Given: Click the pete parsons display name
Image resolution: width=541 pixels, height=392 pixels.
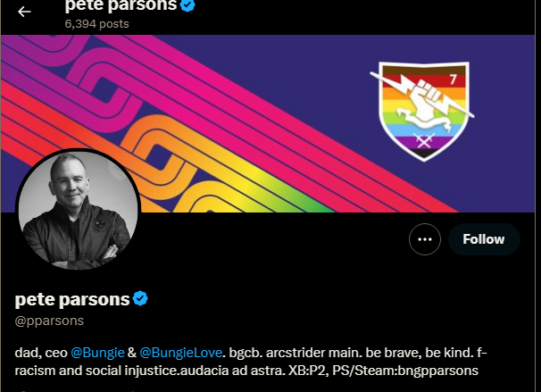Looking at the screenshot, I should click(72, 299).
